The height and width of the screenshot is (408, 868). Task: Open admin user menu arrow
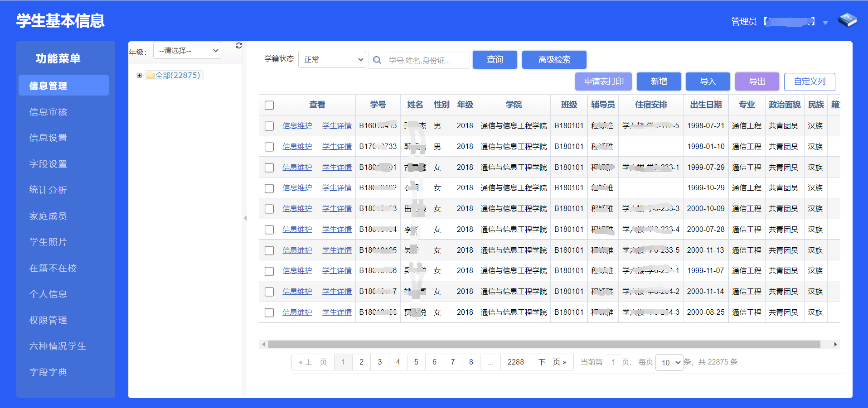[x=825, y=23]
